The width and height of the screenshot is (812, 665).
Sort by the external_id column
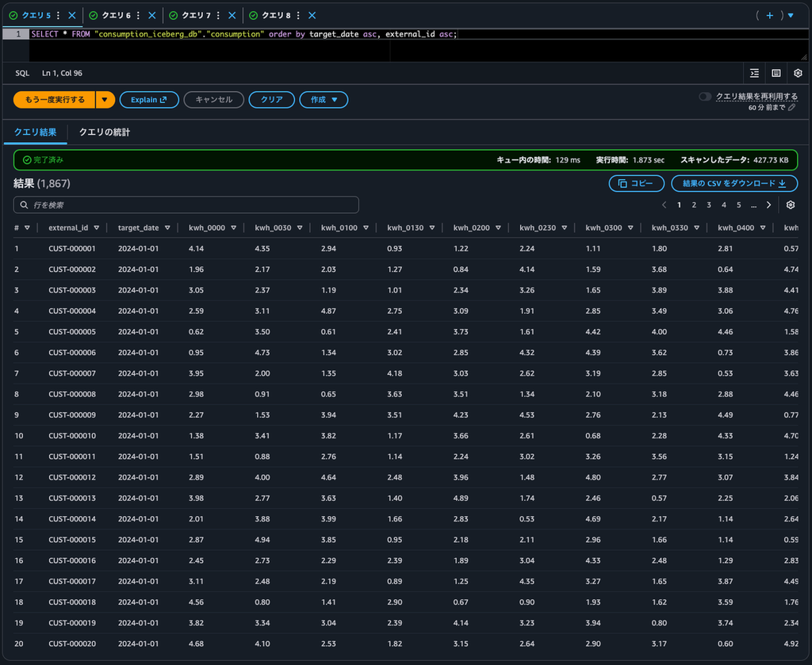(x=96, y=227)
